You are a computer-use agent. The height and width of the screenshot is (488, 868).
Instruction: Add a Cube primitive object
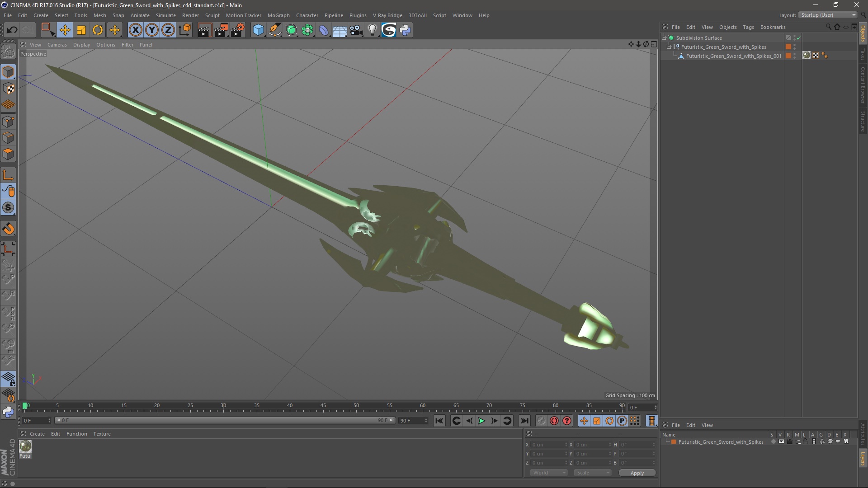click(x=258, y=30)
